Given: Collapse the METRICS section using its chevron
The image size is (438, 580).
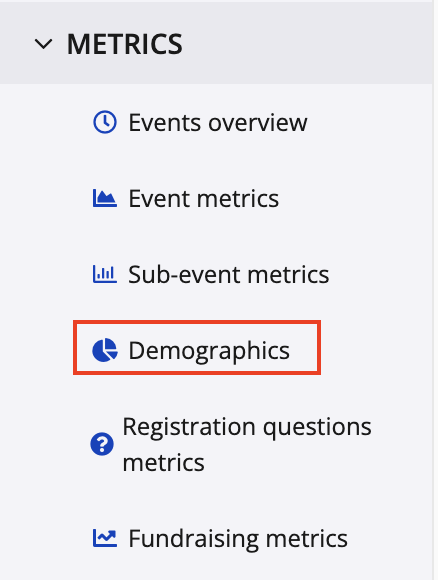Looking at the screenshot, I should click(43, 44).
